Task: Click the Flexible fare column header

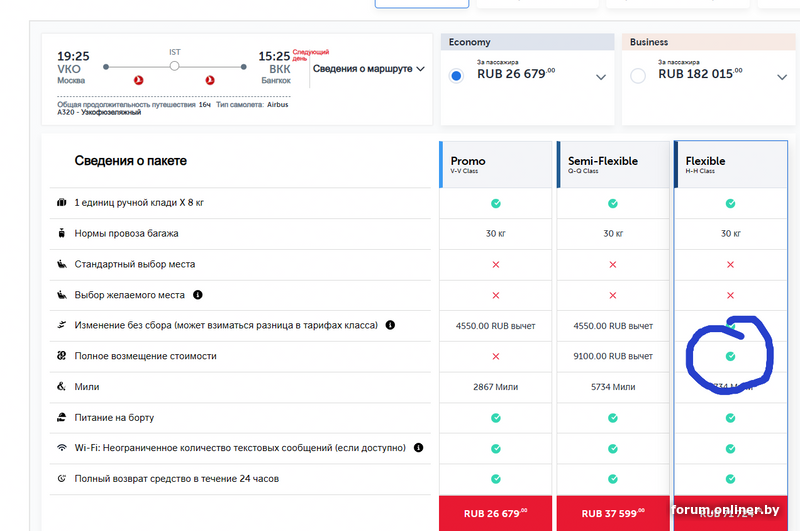Action: coord(730,164)
